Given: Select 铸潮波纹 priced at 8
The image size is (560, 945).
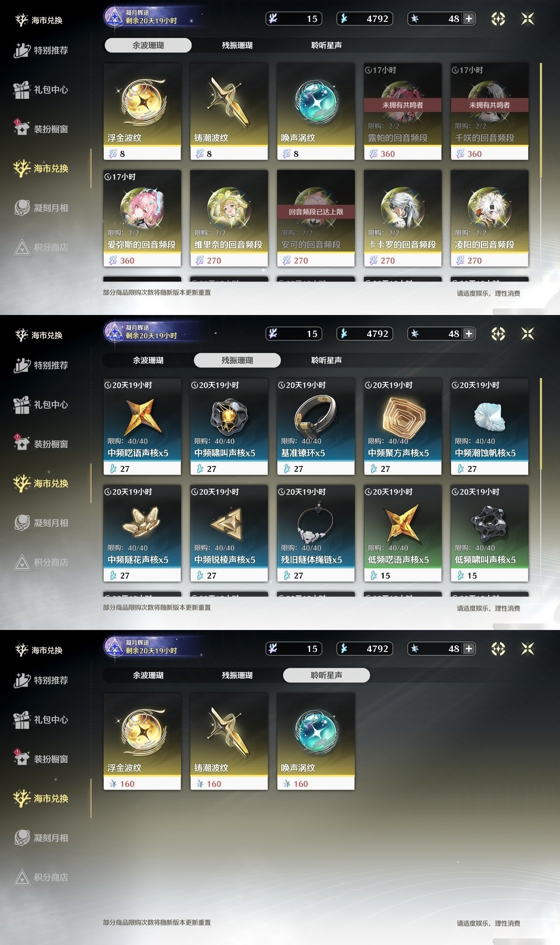Looking at the screenshot, I should click(x=229, y=112).
